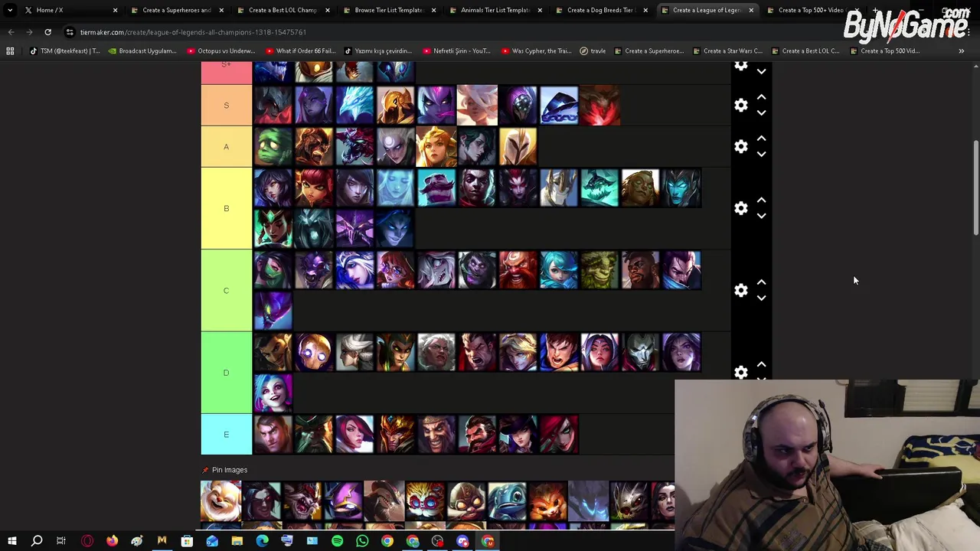Image resolution: width=980 pixels, height=551 pixels.
Task: Open settings gear for the D tier row
Action: [x=740, y=372]
